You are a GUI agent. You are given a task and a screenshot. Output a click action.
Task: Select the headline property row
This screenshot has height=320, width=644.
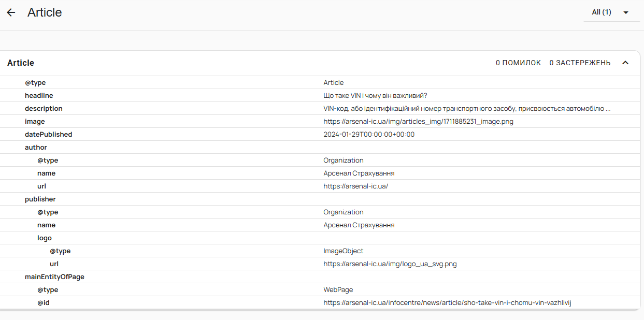tap(39, 96)
